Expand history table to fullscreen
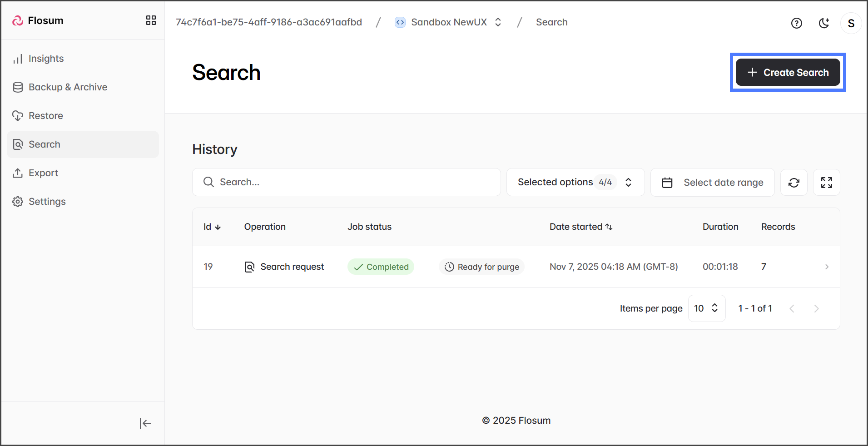The height and width of the screenshot is (446, 868). 826,183
